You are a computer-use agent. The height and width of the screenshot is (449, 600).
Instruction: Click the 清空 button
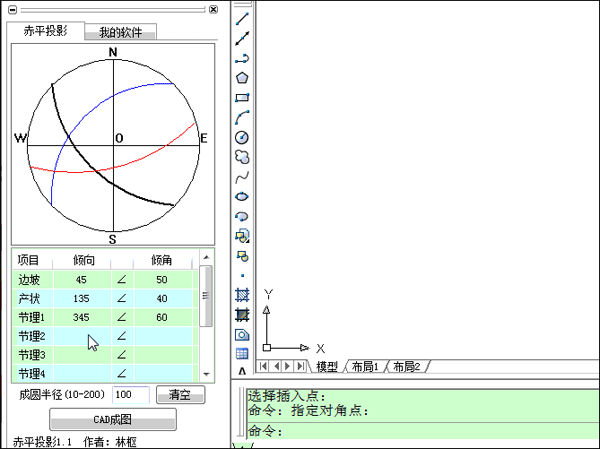pos(179,394)
